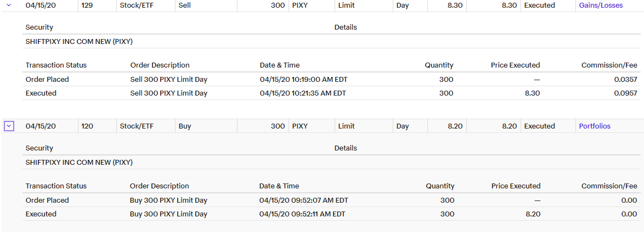Collapse the Sell order 129 details chevron
This screenshot has width=644, height=234.
pos(8,5)
